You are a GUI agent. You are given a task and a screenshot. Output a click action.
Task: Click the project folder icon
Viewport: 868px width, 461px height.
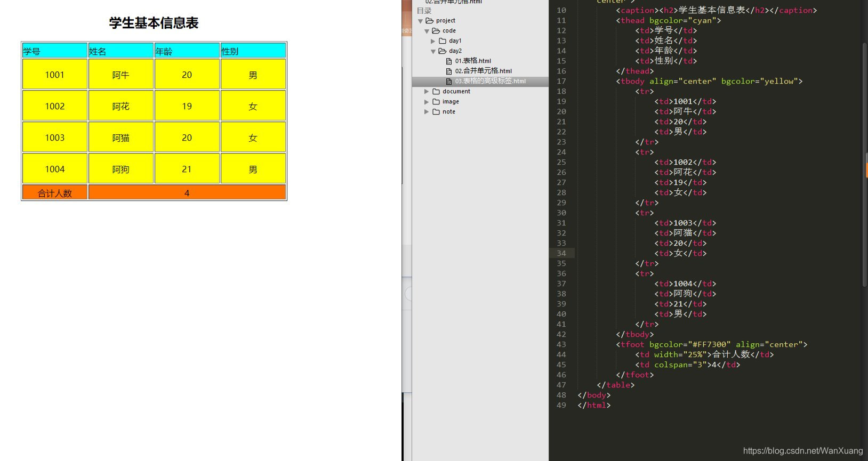click(x=429, y=21)
